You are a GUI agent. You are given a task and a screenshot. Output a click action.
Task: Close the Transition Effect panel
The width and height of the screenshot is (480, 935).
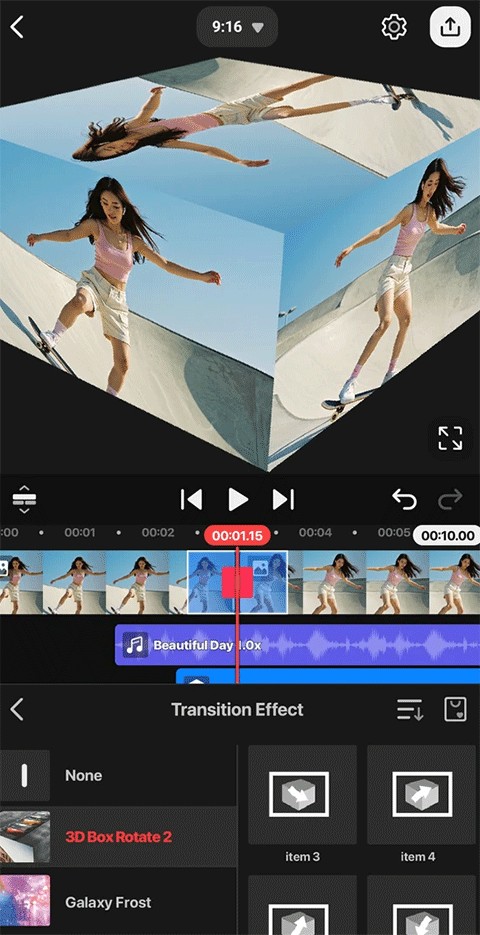[x=17, y=710]
